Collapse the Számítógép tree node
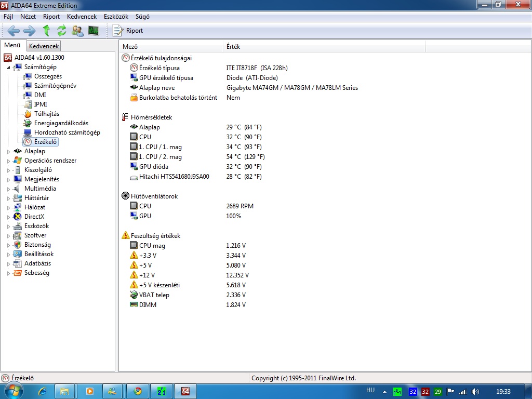This screenshot has width=532, height=399. click(x=8, y=68)
